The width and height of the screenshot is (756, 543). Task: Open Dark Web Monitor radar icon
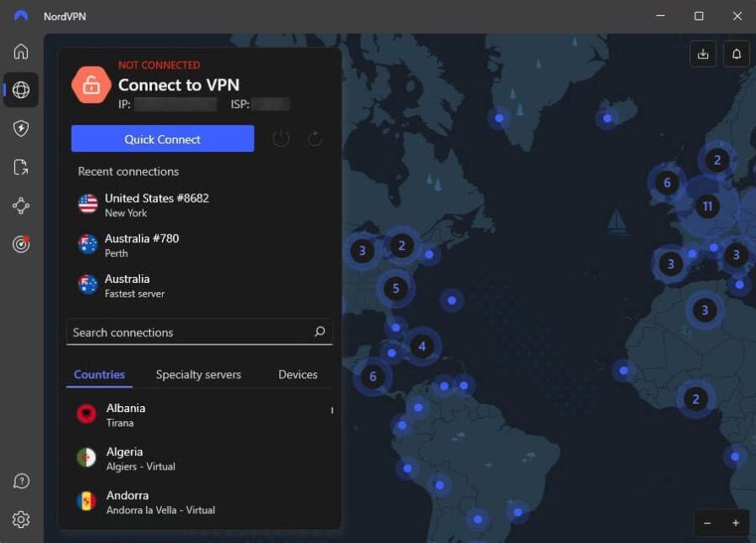tap(21, 244)
